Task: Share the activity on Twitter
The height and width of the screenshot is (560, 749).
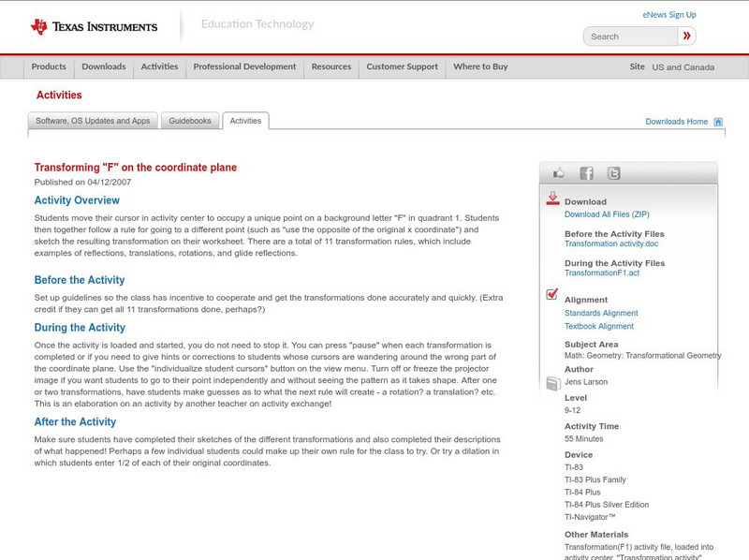Action: coord(613,173)
